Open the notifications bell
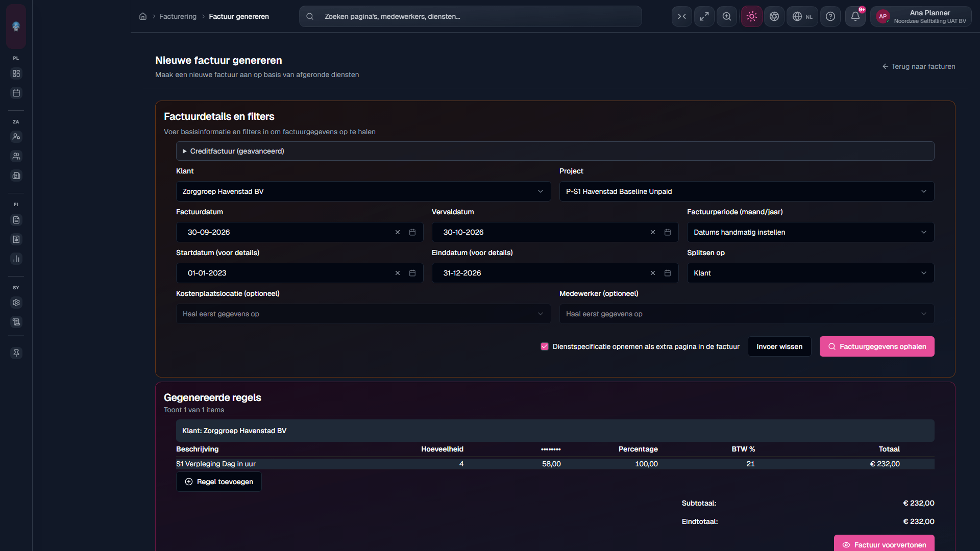The image size is (980, 551). click(855, 16)
